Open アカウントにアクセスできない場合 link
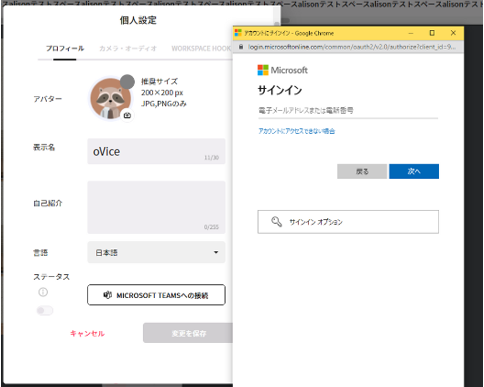 [297, 131]
